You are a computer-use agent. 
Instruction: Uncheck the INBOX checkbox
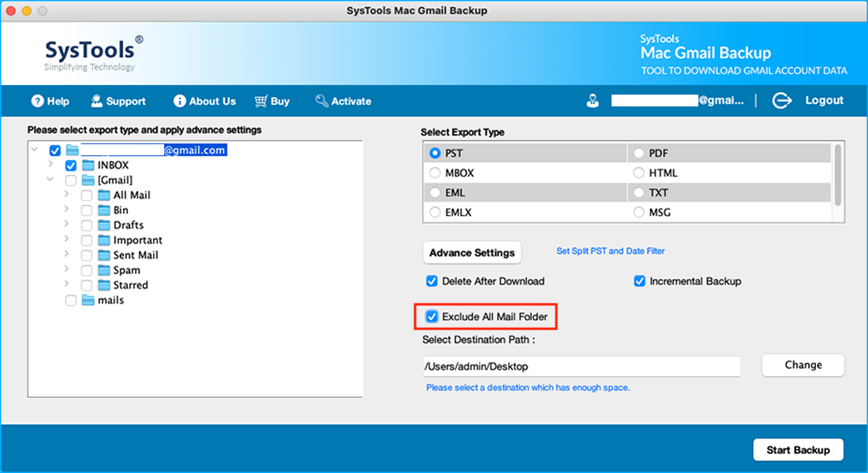(71, 166)
